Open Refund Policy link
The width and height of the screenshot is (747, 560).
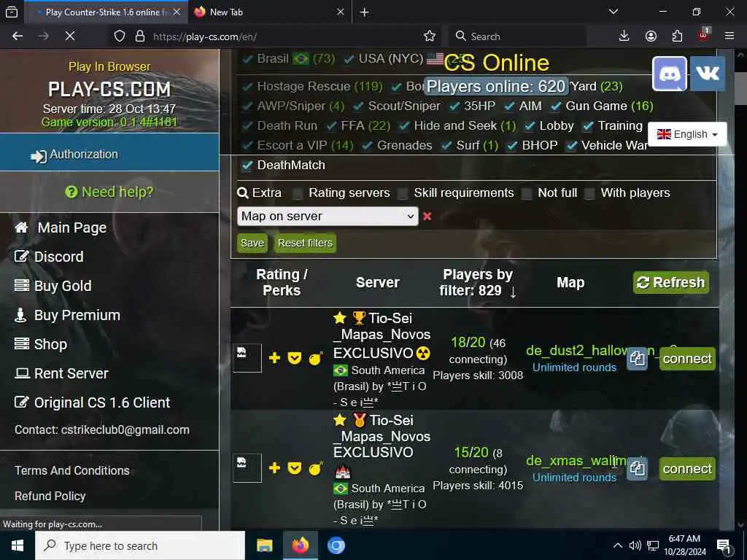[50, 496]
